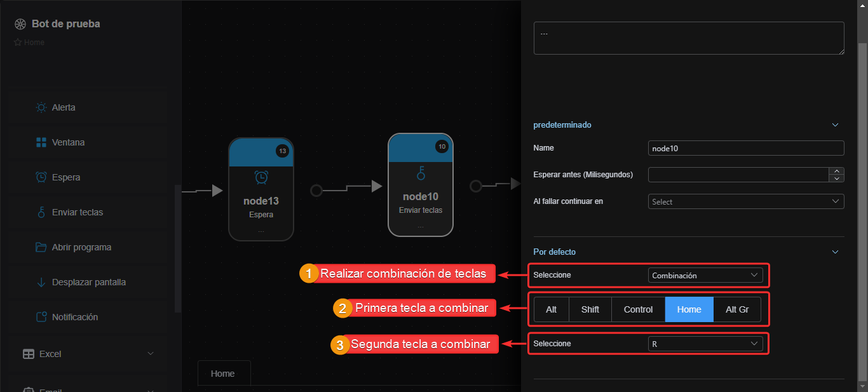Select the Espera alarm clock sidebar icon

41,177
